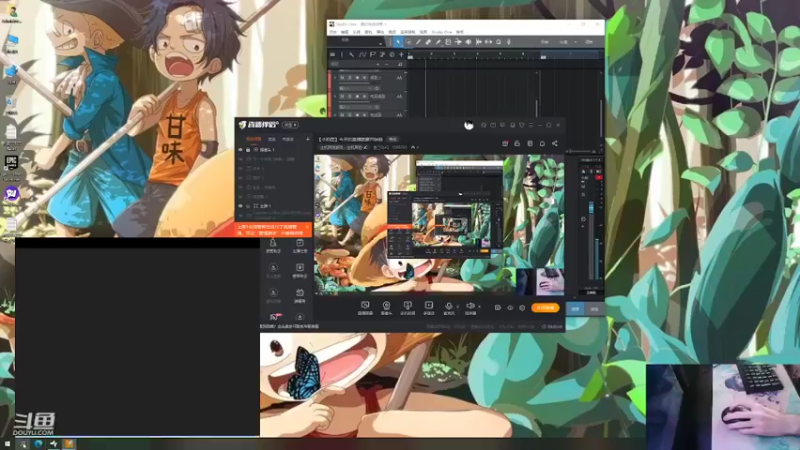The height and width of the screenshot is (450, 800).
Task: Click the orange start streaming button
Action: tap(545, 308)
